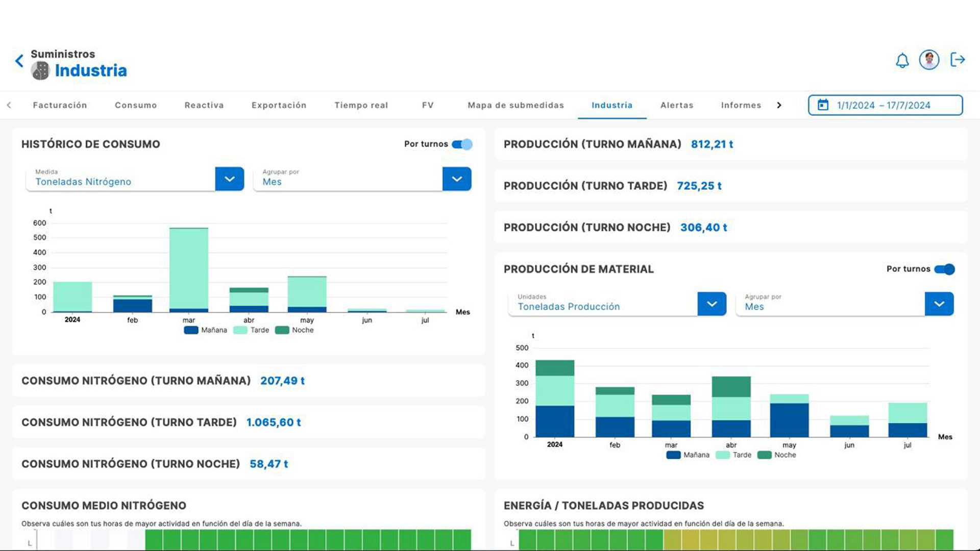Open the user profile avatar
The height and width of the screenshot is (551, 980).
point(929,60)
